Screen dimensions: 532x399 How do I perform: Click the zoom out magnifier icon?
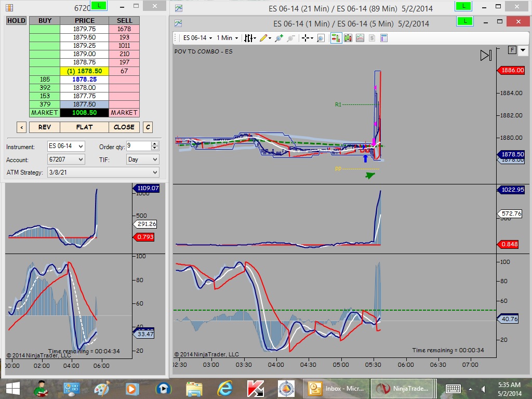coord(291,38)
